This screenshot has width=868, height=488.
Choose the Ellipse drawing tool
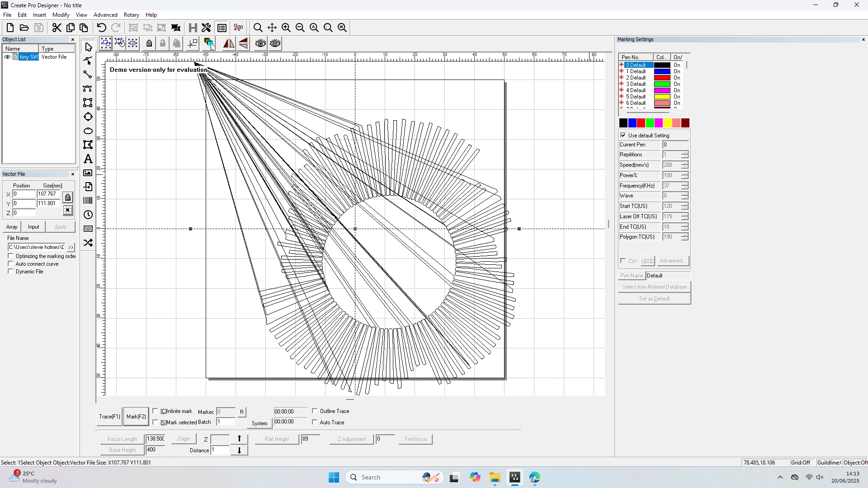click(x=88, y=131)
